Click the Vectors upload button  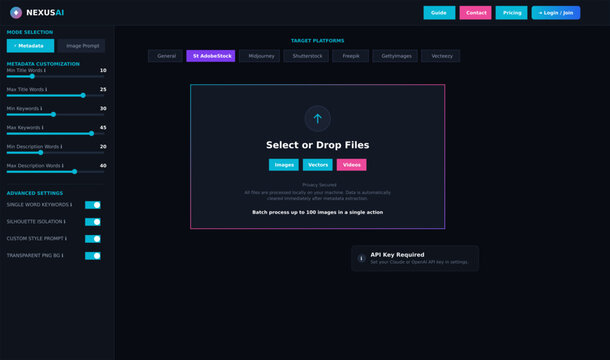(x=317, y=165)
